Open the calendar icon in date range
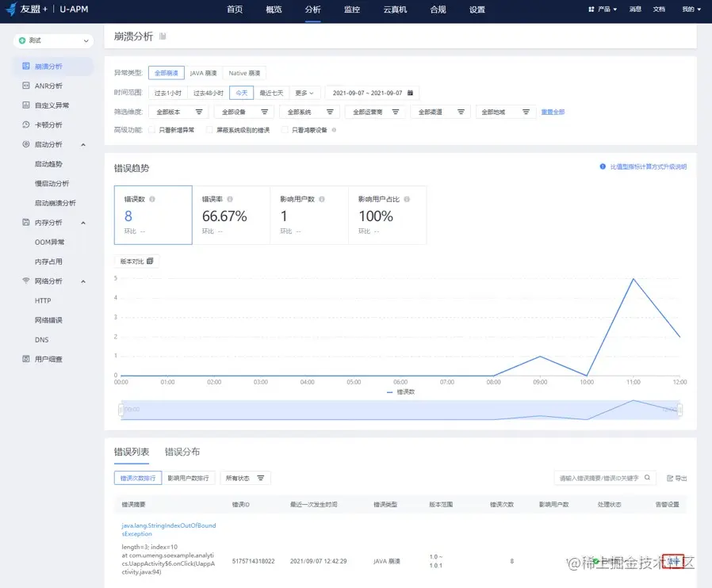Image resolution: width=712 pixels, height=588 pixels. [x=410, y=93]
